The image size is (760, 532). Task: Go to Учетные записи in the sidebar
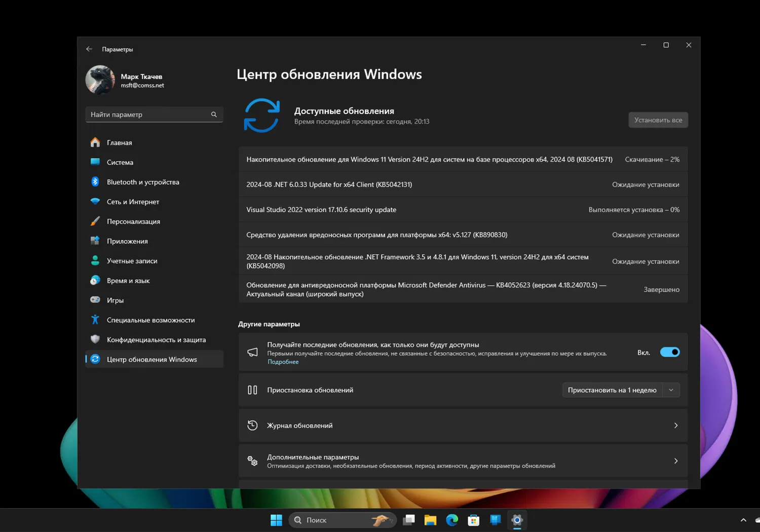(x=154, y=261)
